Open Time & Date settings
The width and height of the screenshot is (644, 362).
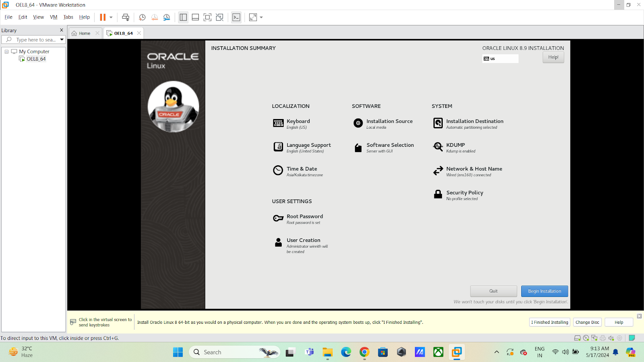coord(298,171)
